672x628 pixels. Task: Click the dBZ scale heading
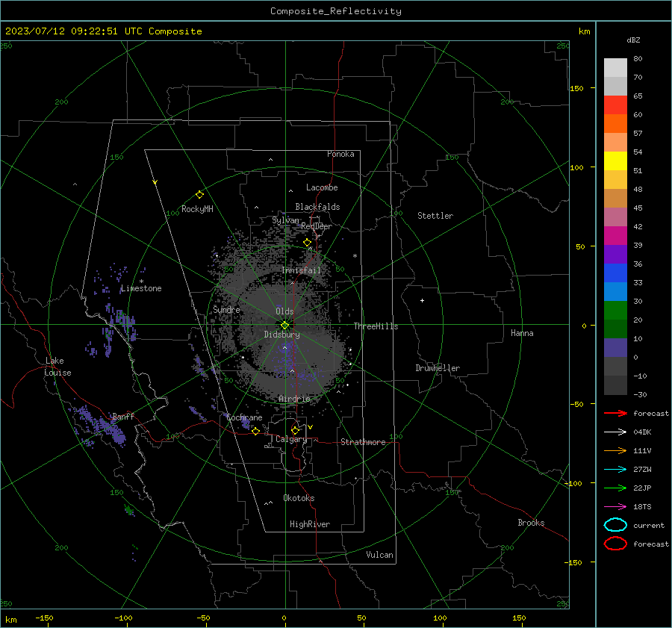633,40
